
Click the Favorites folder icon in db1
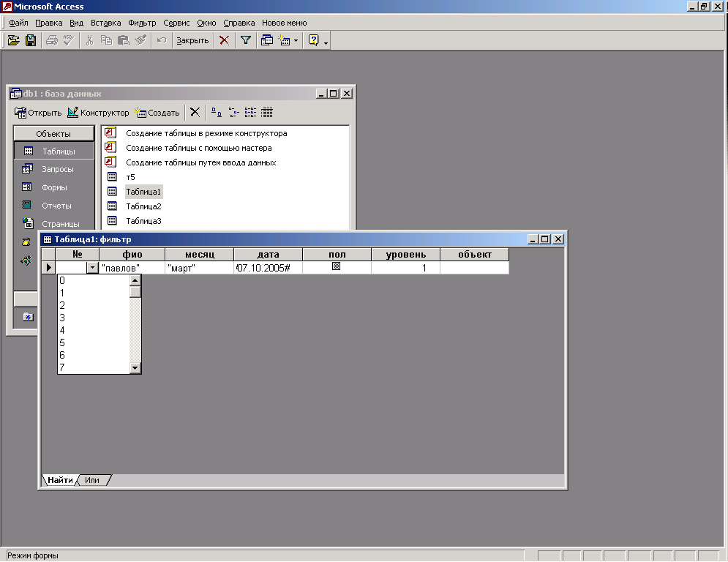[29, 317]
